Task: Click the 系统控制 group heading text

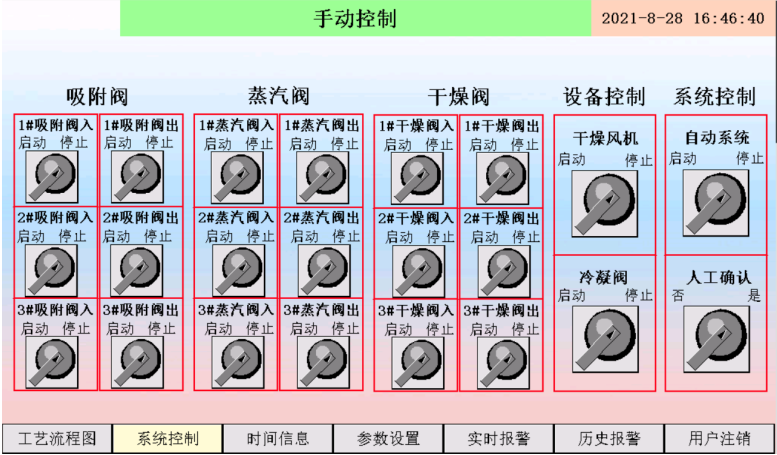Action: (x=715, y=96)
